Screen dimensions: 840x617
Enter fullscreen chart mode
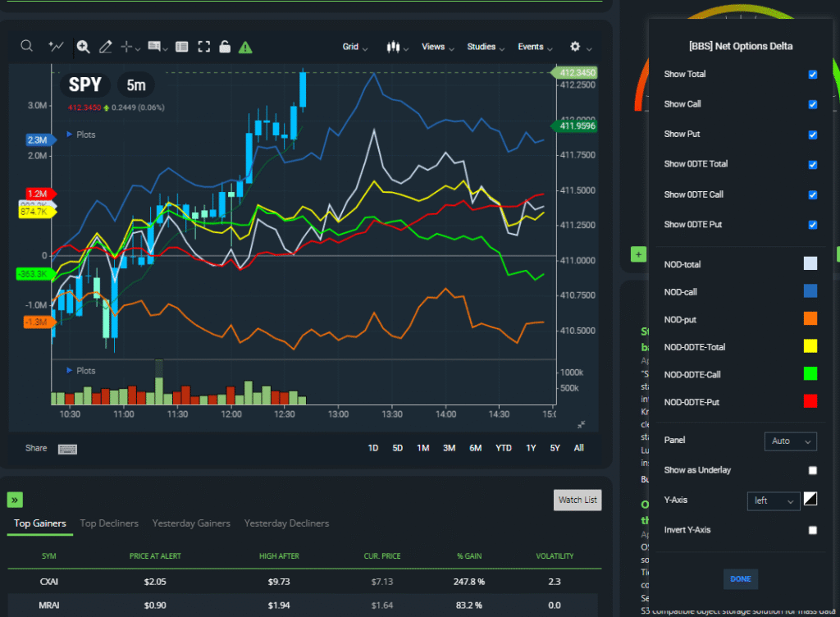203,47
